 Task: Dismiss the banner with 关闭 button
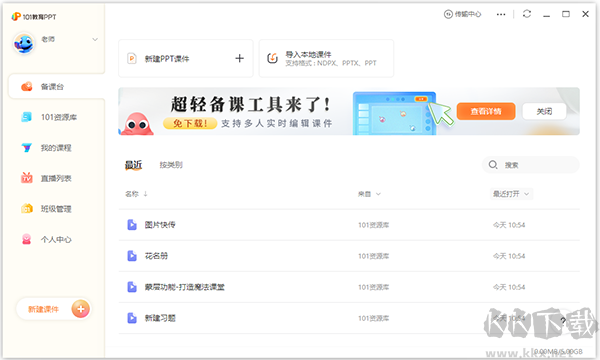(x=544, y=111)
